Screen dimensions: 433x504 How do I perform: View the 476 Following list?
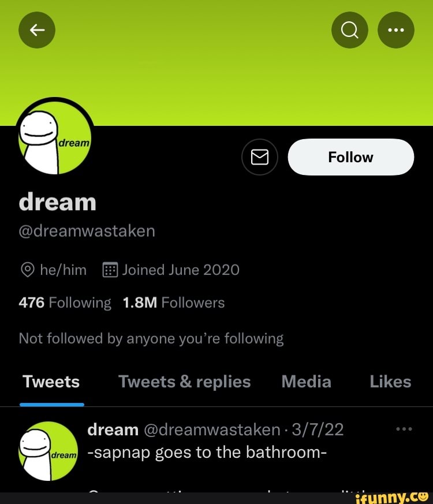click(65, 303)
